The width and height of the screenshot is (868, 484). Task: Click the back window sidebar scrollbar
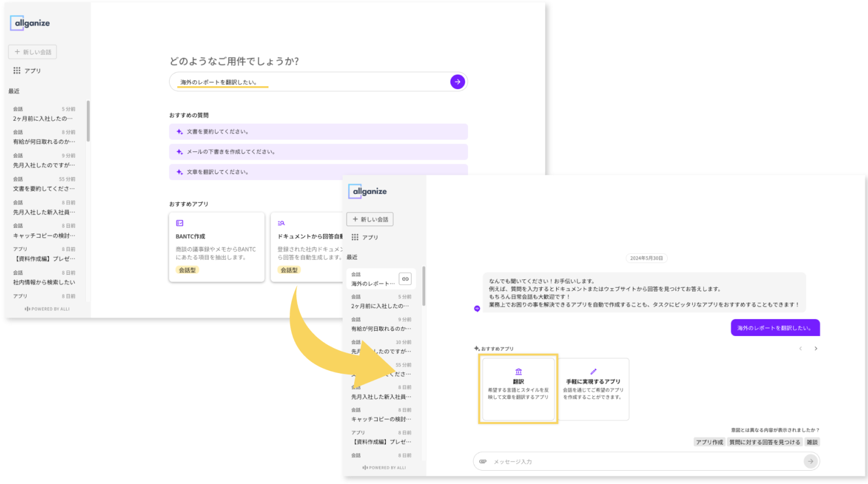pyautogui.click(x=88, y=121)
